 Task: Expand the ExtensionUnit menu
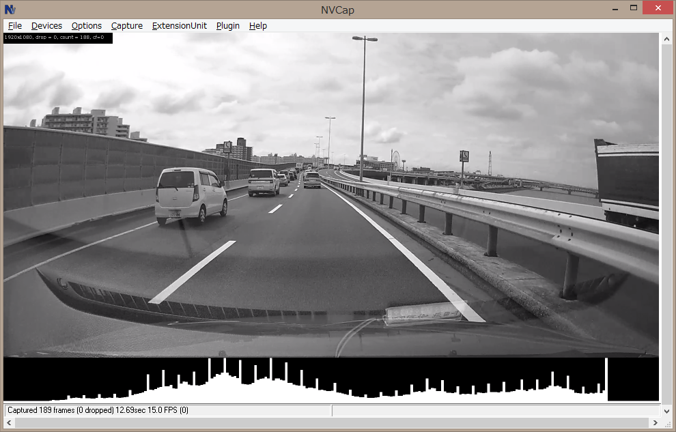pyautogui.click(x=179, y=26)
